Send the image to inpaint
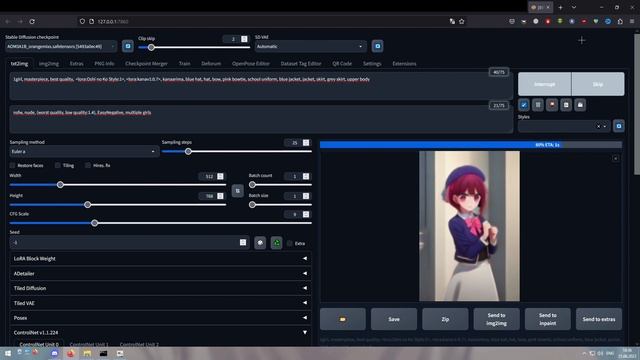This screenshot has width=640, height=360. [548, 319]
